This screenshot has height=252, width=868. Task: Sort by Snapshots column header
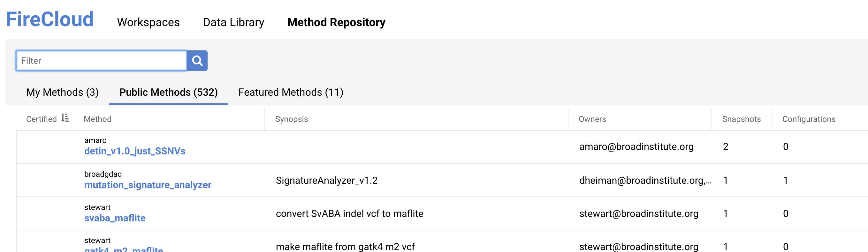click(x=741, y=119)
